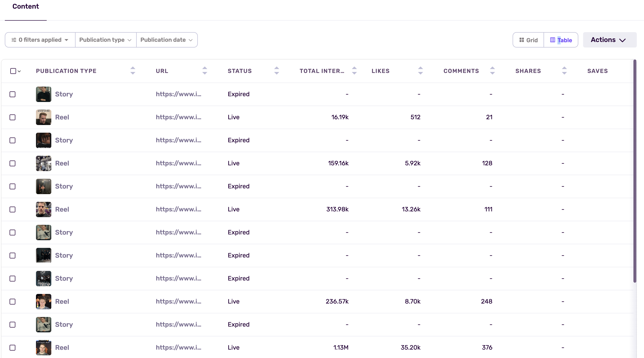Toggle the select-all checkbox in the header
Viewport: 644px width, 358px height.
point(13,71)
